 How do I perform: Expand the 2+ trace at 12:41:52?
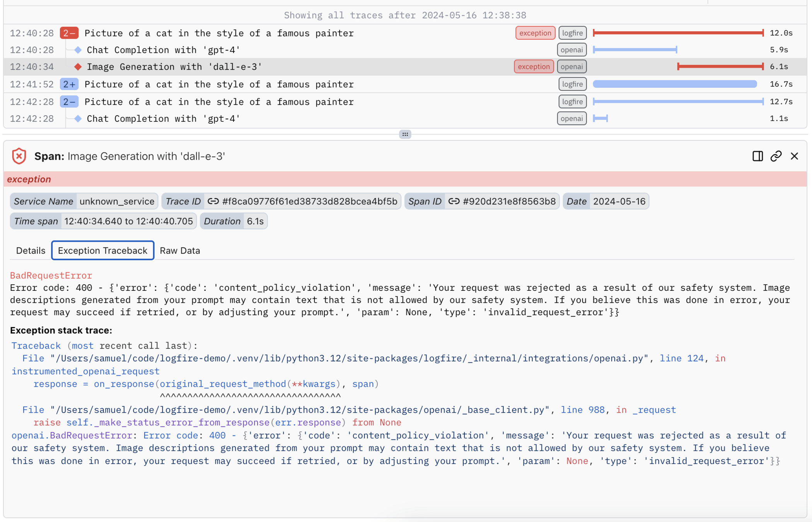[x=69, y=84]
